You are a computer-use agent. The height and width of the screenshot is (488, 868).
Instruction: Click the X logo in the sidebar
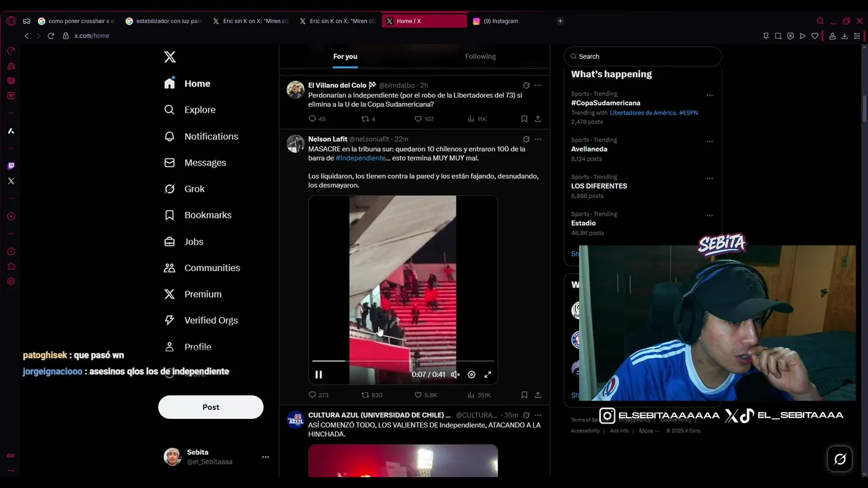click(x=170, y=57)
